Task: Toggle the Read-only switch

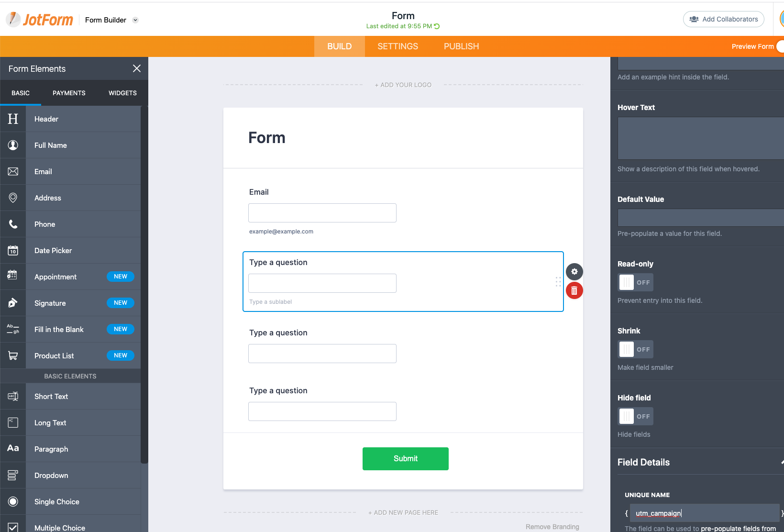Action: pos(635,282)
